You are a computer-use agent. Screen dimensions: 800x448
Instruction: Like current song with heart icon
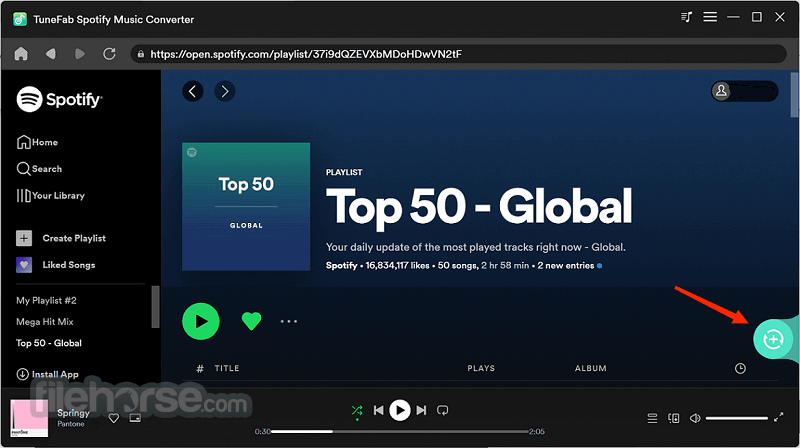(x=114, y=418)
